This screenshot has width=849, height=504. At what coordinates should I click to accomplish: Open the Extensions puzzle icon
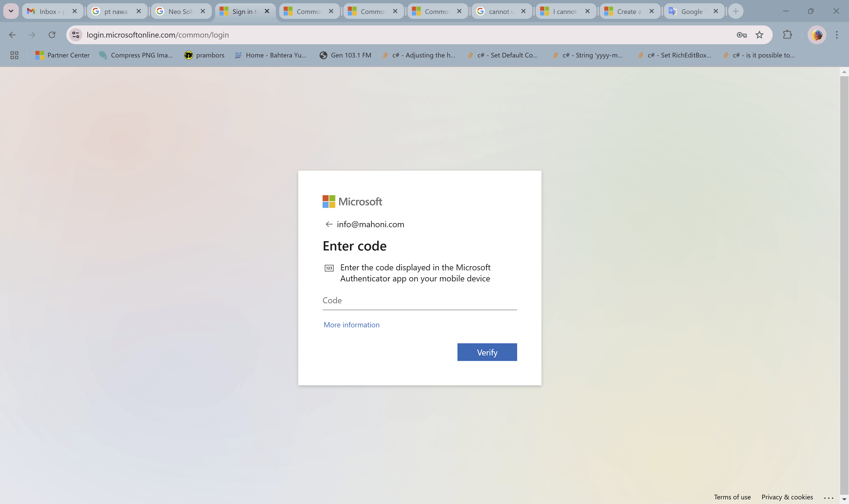pyautogui.click(x=787, y=35)
